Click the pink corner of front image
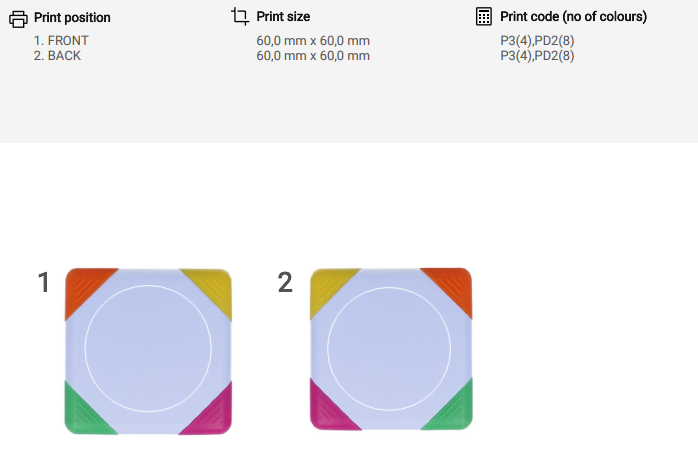698x470 pixels. 212,412
